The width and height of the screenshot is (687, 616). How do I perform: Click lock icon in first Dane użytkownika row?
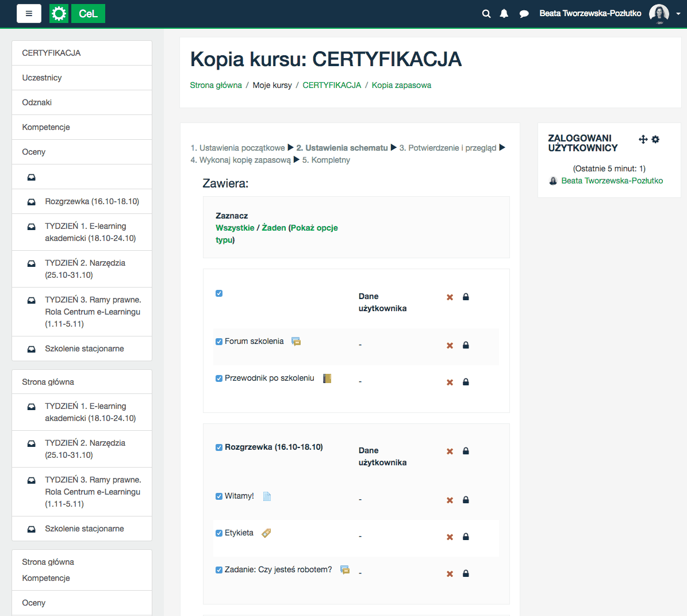tap(466, 297)
